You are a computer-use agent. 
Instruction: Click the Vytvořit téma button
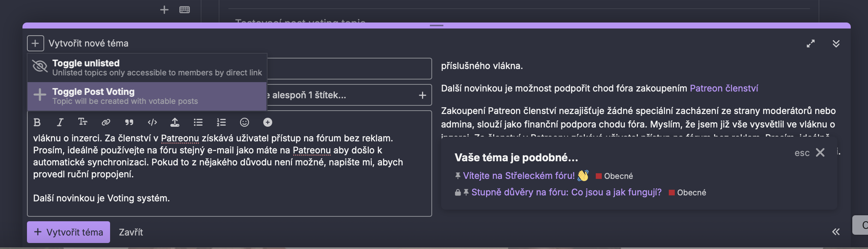(x=69, y=232)
